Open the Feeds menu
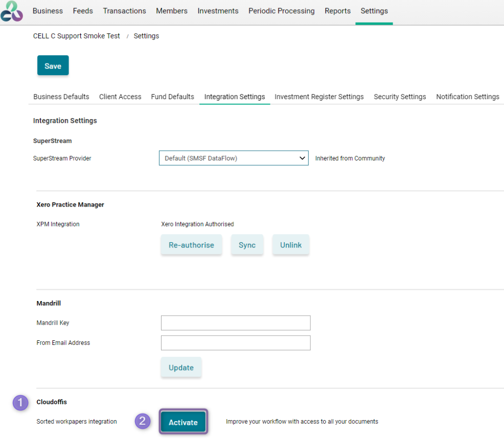 (x=83, y=11)
